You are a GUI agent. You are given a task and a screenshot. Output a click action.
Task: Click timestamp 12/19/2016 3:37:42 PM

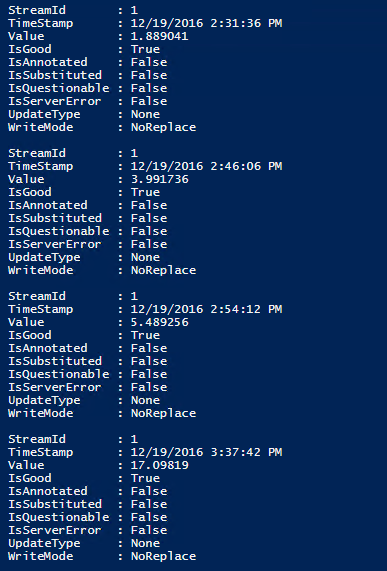point(206,452)
